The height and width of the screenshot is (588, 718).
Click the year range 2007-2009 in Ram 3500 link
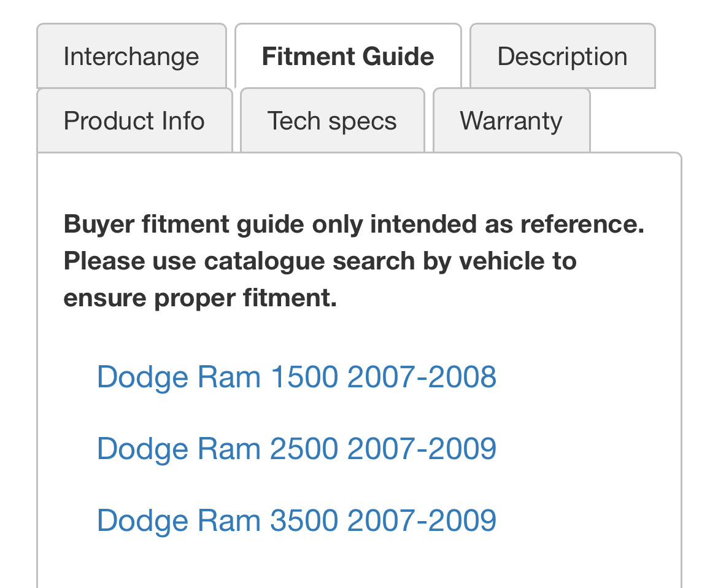422,520
